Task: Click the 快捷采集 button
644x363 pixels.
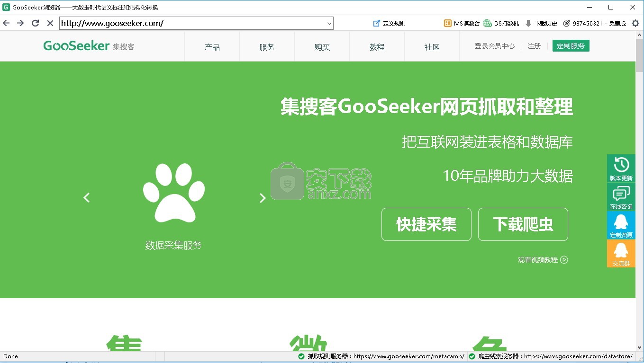Action: 426,224
